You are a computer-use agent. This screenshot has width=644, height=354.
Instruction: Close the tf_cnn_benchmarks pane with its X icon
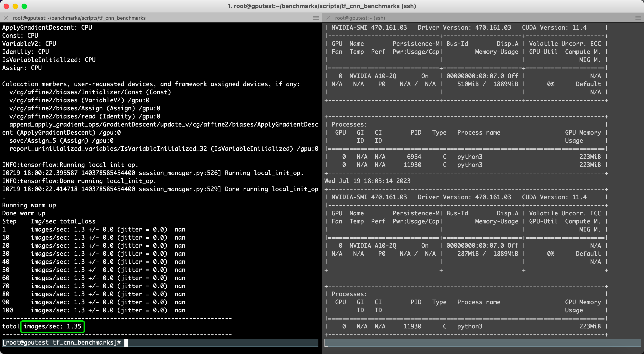pos(6,18)
